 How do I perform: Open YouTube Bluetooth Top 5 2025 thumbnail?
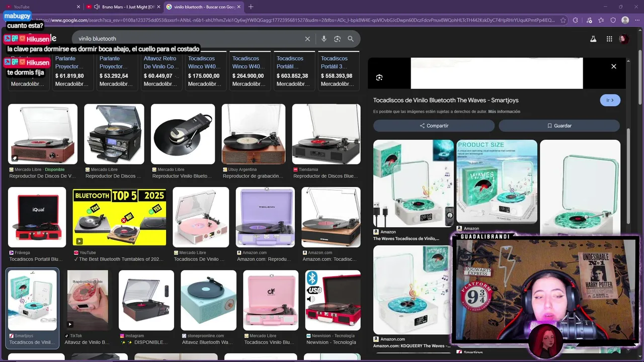point(119,217)
